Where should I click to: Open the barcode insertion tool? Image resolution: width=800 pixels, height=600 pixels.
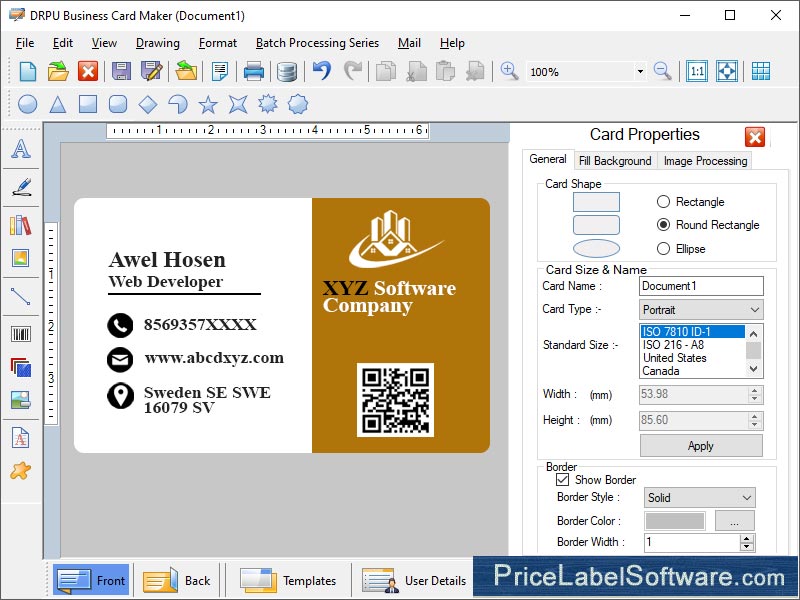[22, 335]
